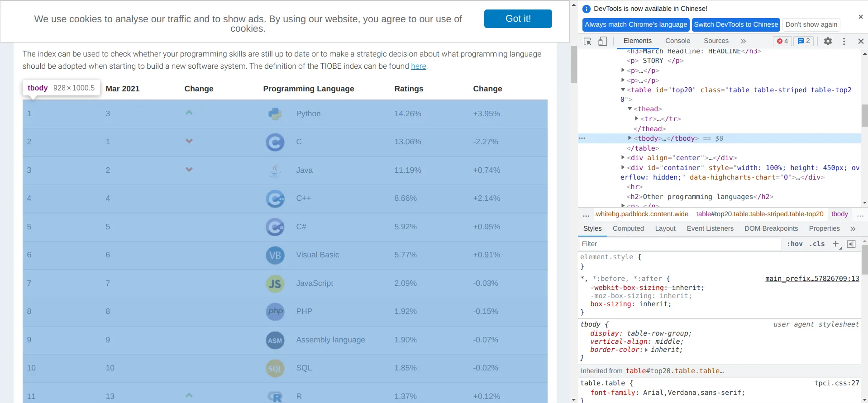The height and width of the screenshot is (403, 868).
Task: Click the inspect element picker icon
Action: click(587, 41)
